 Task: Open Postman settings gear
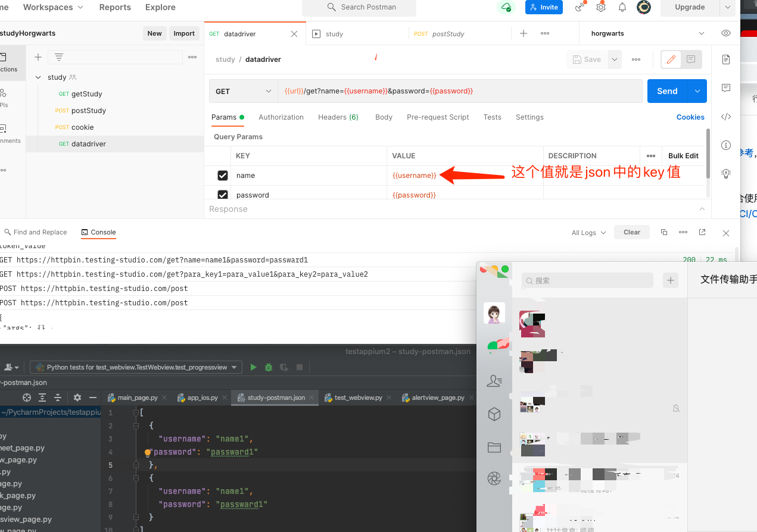click(601, 7)
